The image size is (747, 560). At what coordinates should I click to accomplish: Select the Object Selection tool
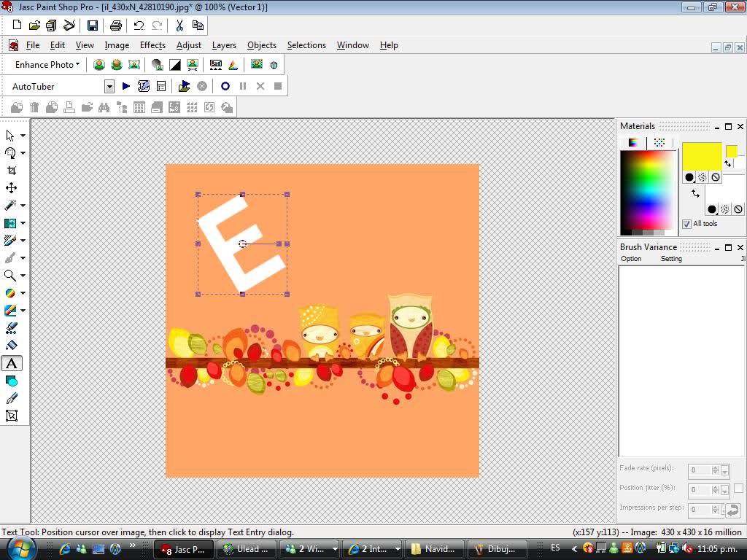(12, 416)
